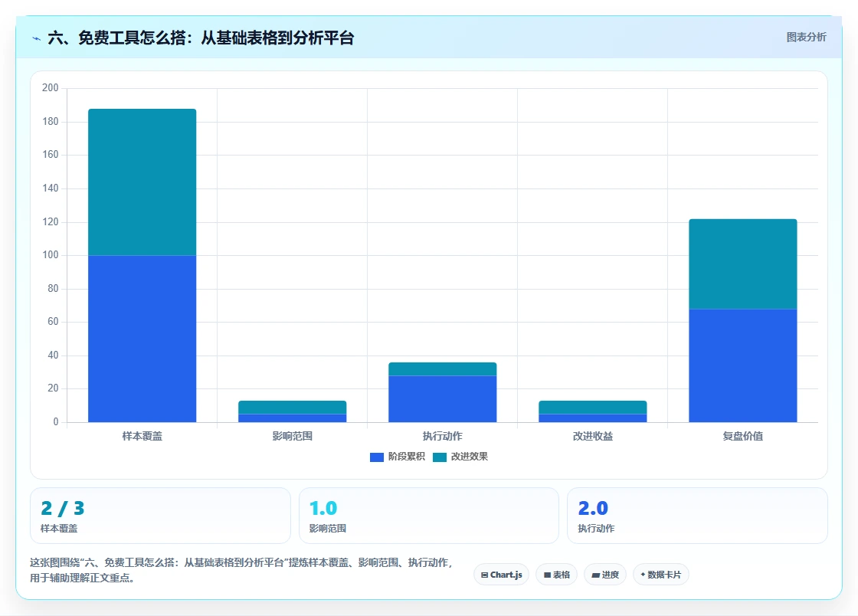Click the 2 / 3 value text
This screenshot has height=616, width=858.
63,508
